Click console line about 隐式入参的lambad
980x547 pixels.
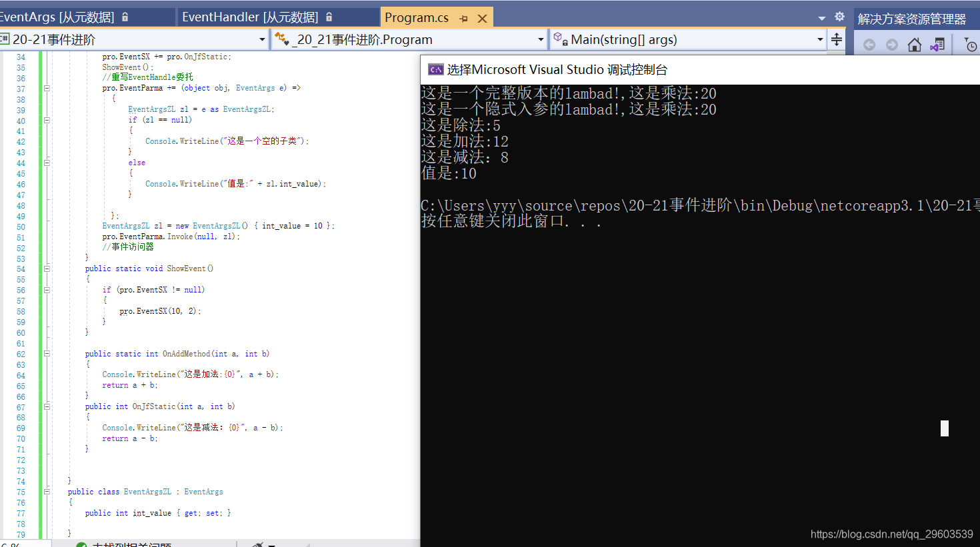point(569,109)
